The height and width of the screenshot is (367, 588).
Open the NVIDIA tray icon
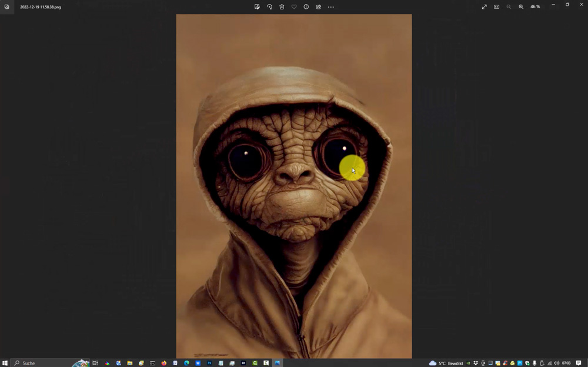click(468, 363)
